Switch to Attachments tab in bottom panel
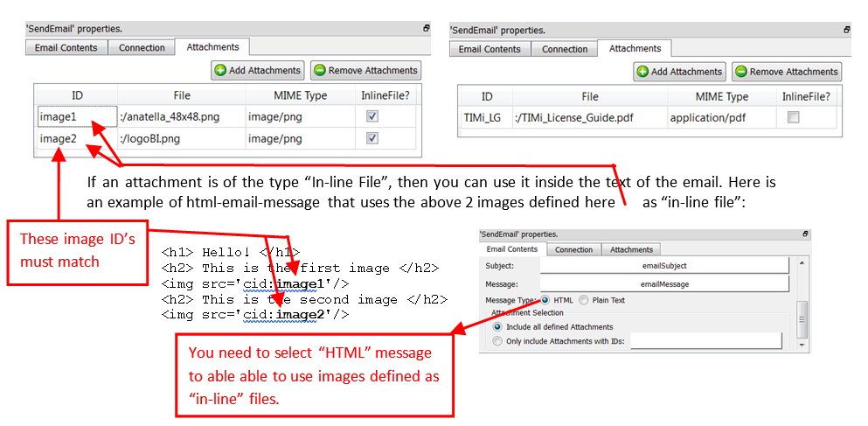 click(631, 250)
